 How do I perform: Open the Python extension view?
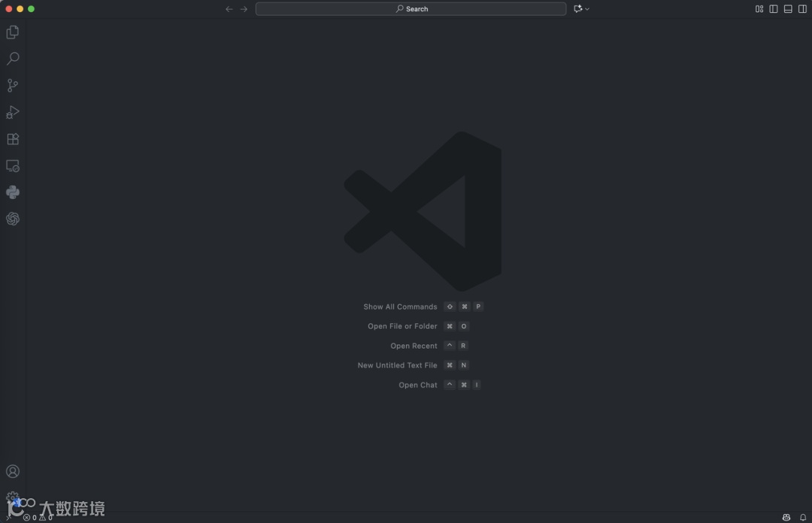coord(13,192)
